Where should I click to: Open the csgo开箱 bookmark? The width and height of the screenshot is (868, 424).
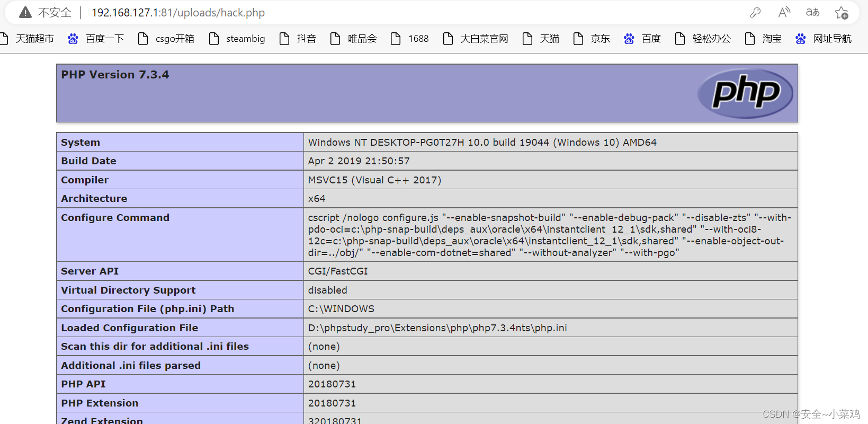pos(175,39)
